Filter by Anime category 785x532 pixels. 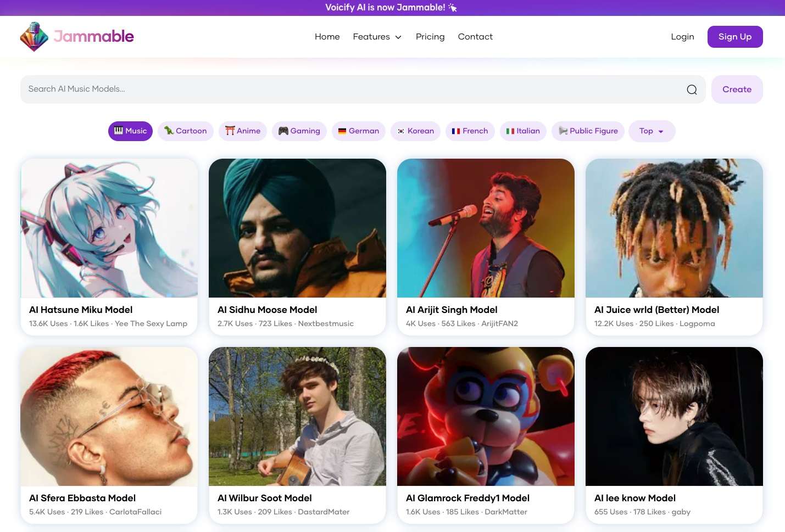click(243, 131)
